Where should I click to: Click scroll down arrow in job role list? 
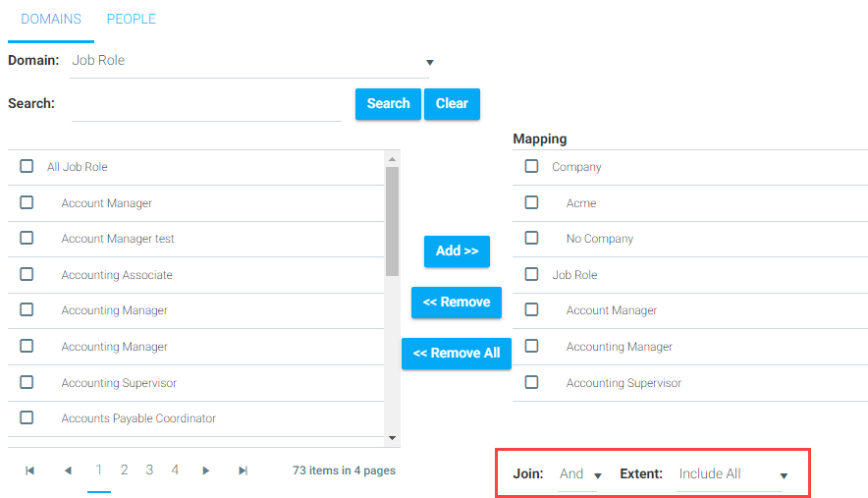click(392, 438)
